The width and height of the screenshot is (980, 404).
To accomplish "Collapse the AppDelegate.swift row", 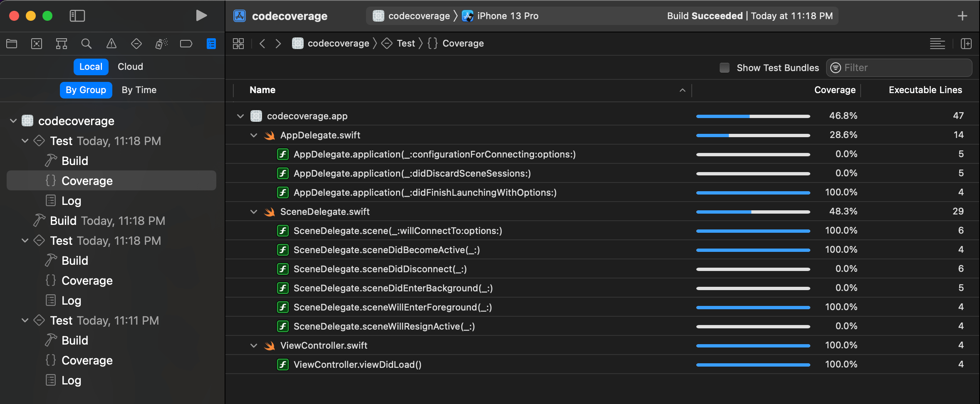I will 254,135.
